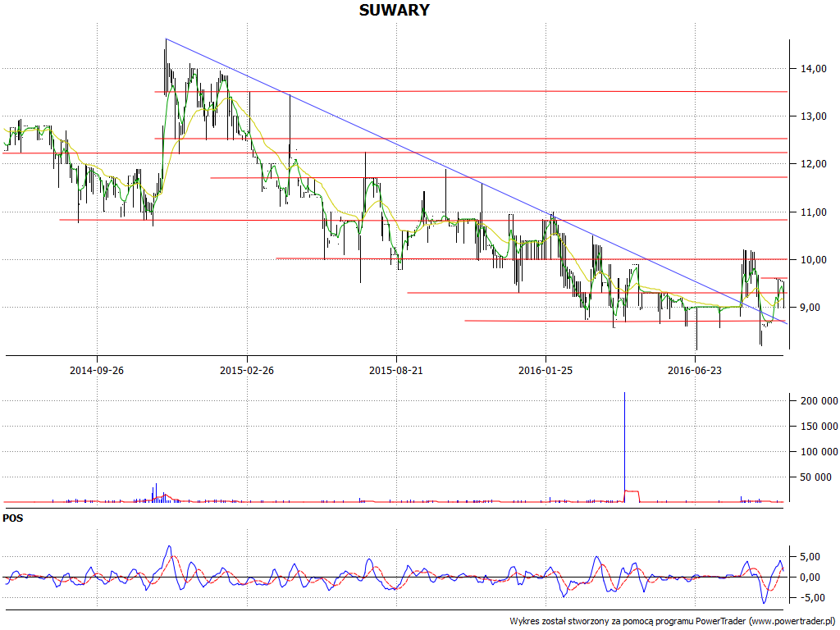Click the 0,00 oscillator axis label
Viewport: 840px width, 630px height.
pos(810,577)
